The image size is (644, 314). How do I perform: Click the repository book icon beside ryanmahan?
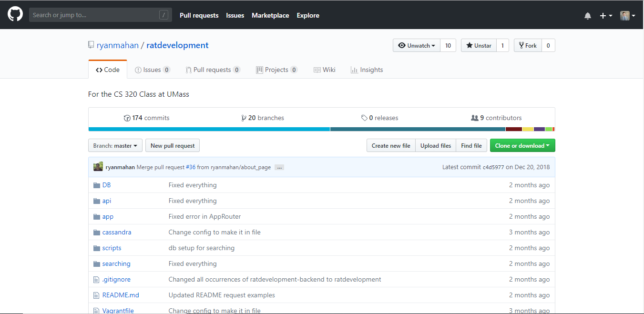point(91,45)
